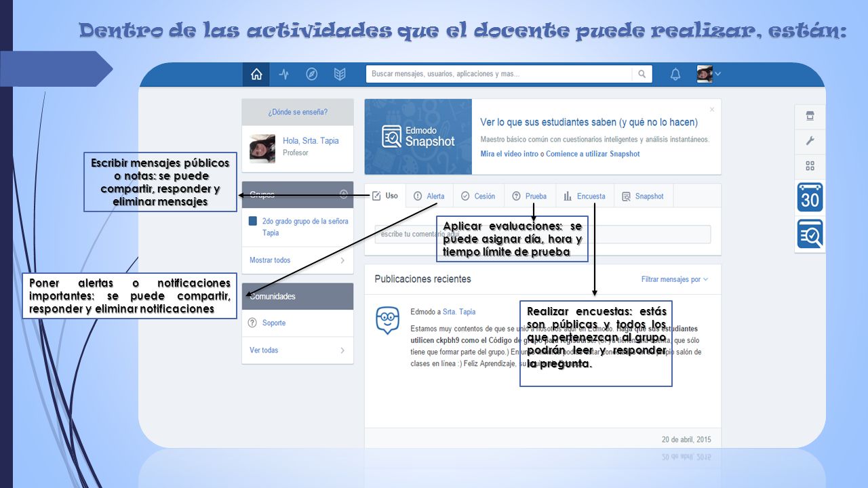Click the search messages field
The height and width of the screenshot is (488, 868).
click(499, 74)
